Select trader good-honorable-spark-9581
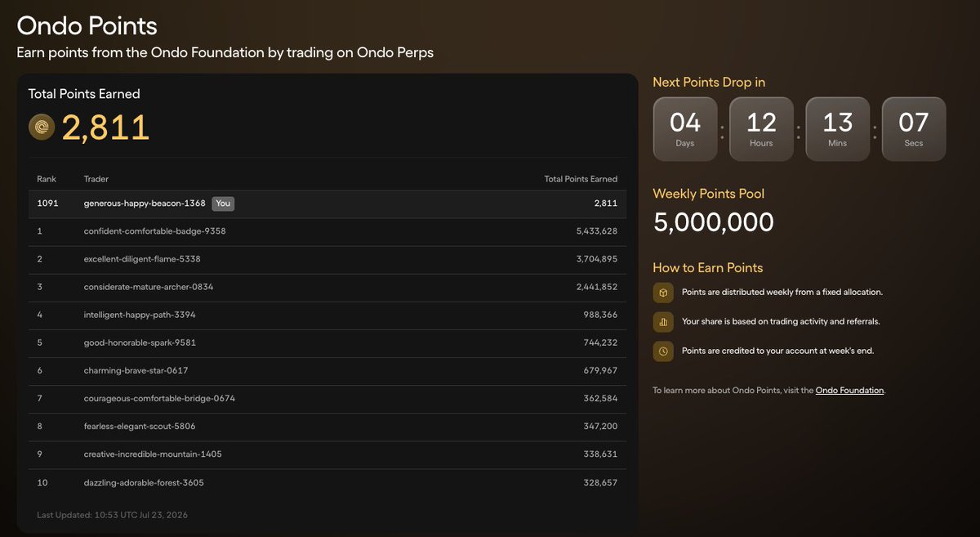 click(140, 342)
